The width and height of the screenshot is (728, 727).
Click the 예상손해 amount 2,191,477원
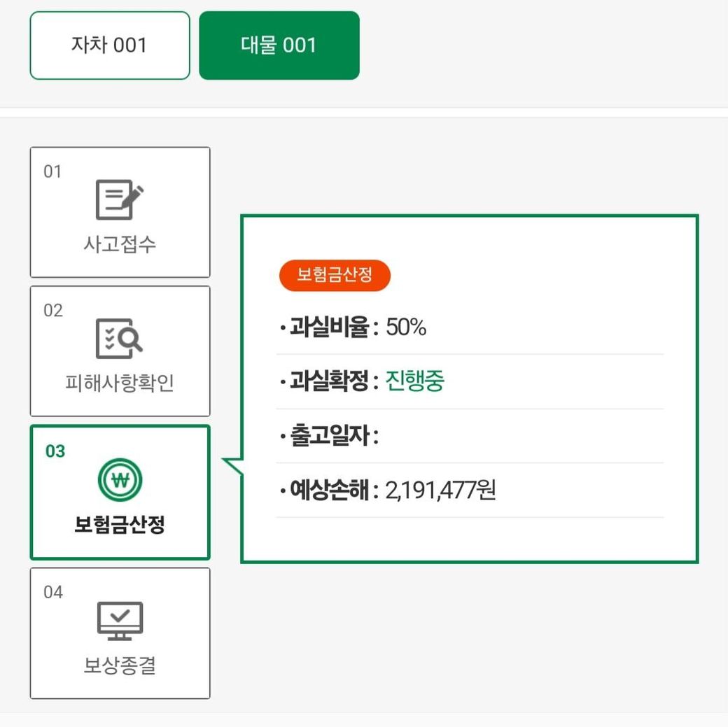pos(441,490)
